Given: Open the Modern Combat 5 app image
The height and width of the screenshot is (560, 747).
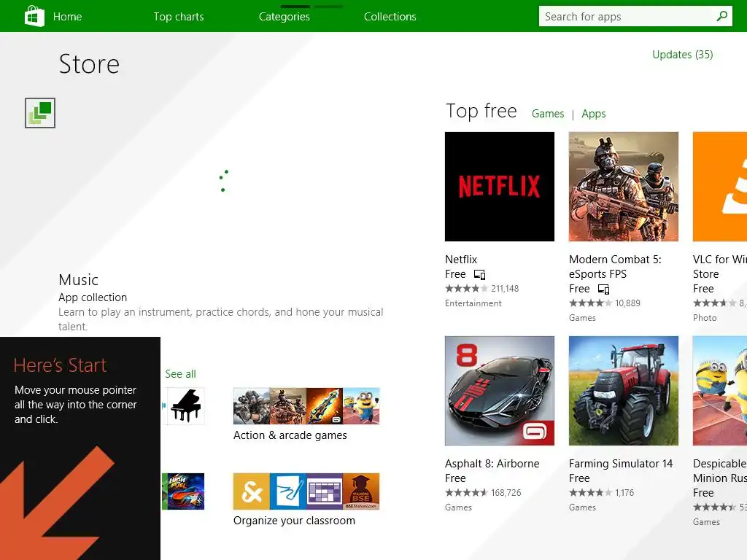Looking at the screenshot, I should (x=624, y=187).
